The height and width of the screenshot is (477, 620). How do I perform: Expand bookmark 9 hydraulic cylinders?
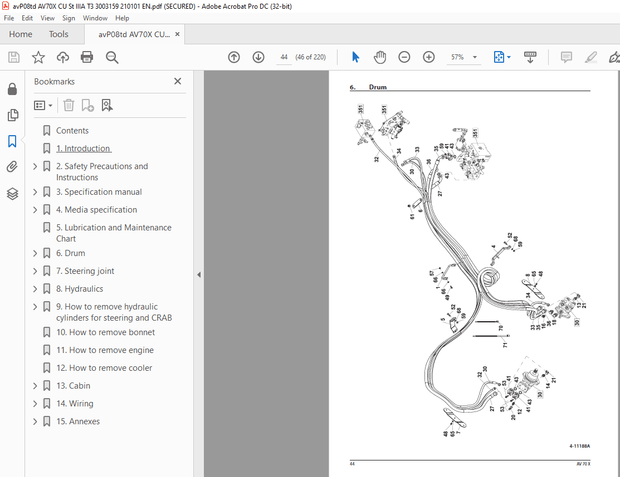click(35, 307)
